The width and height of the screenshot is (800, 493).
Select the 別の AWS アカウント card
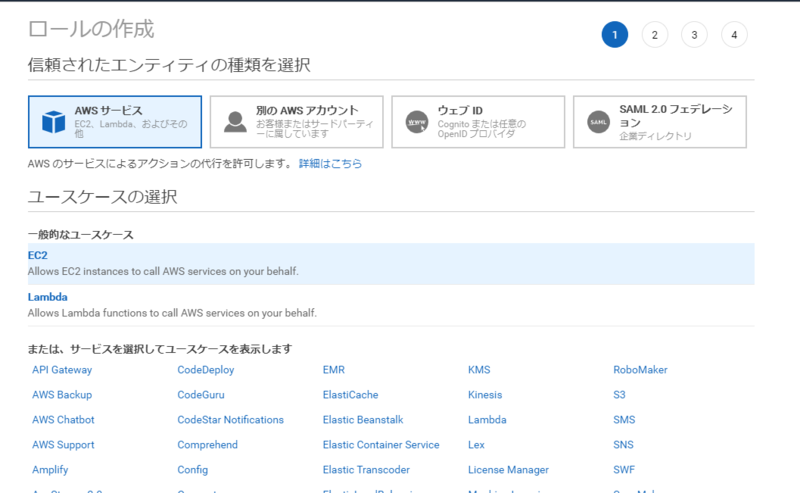click(x=296, y=122)
